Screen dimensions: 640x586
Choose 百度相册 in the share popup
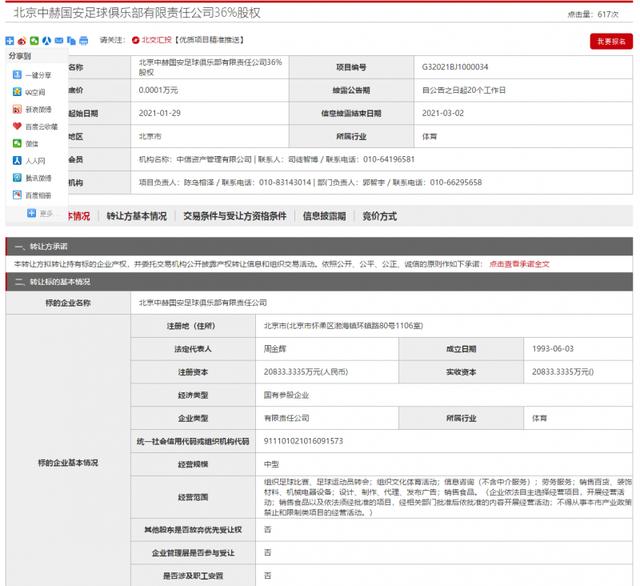32,195
